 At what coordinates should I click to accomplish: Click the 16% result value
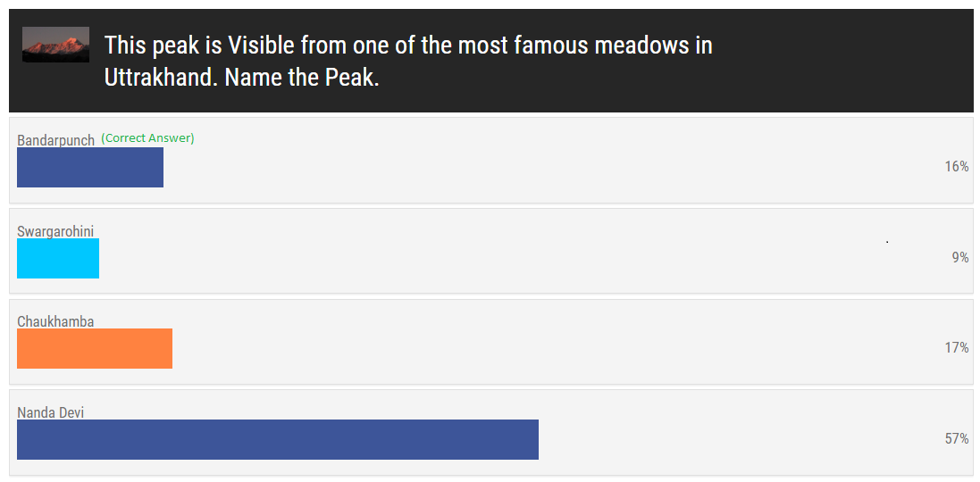click(956, 167)
